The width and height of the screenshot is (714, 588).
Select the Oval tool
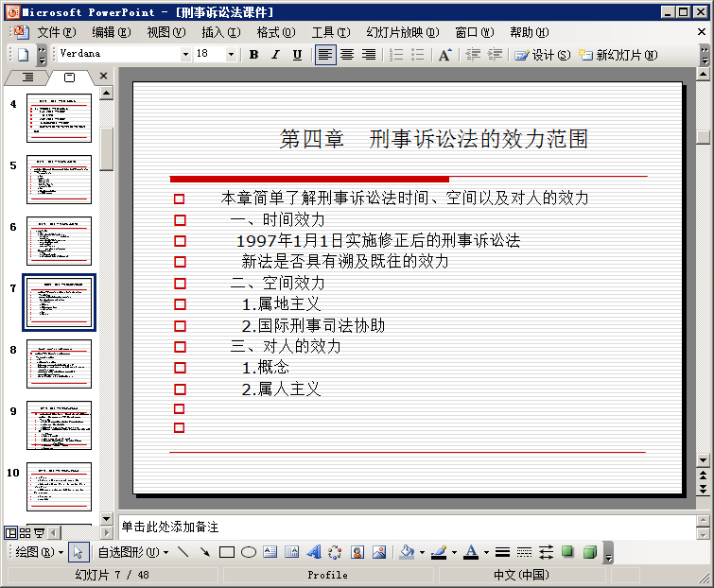249,552
